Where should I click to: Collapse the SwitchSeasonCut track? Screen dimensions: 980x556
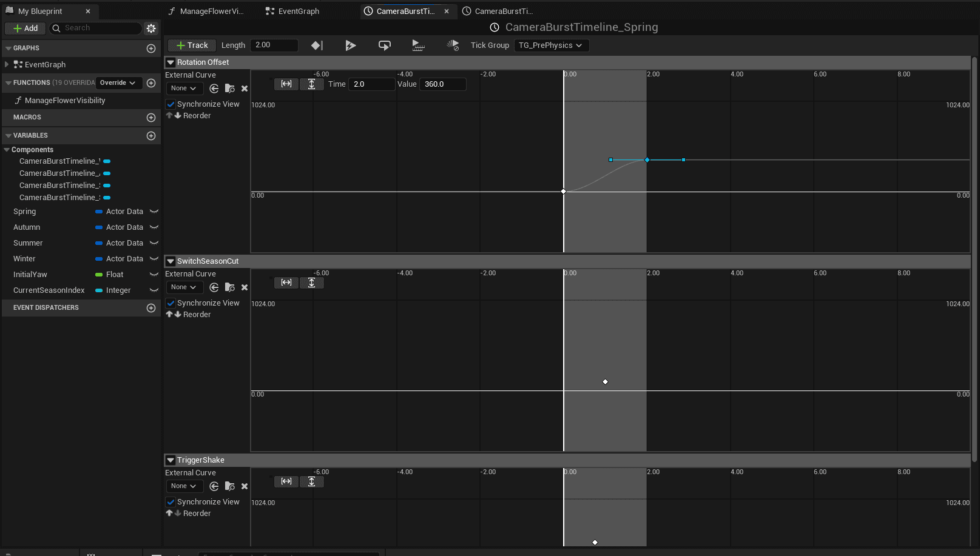pos(171,261)
